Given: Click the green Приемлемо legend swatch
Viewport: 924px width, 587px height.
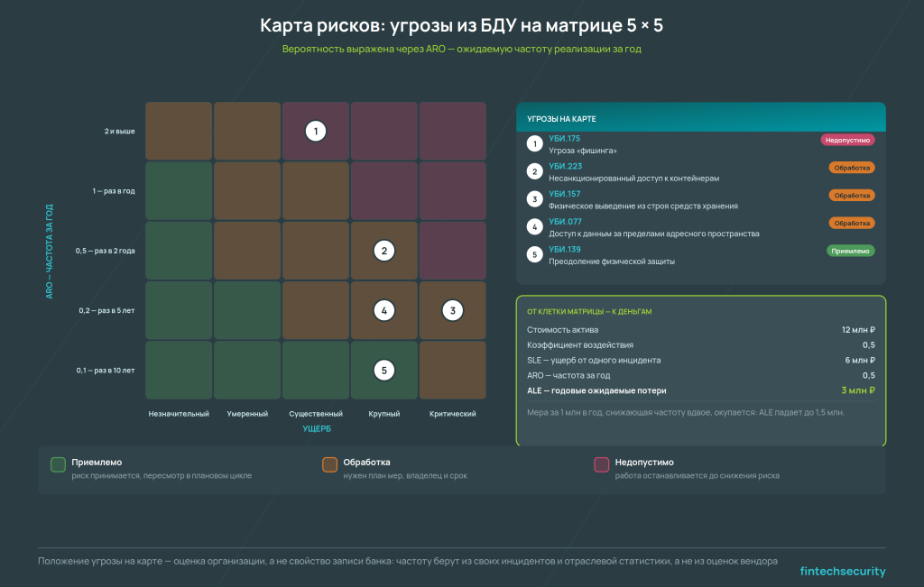Looking at the screenshot, I should [x=58, y=464].
